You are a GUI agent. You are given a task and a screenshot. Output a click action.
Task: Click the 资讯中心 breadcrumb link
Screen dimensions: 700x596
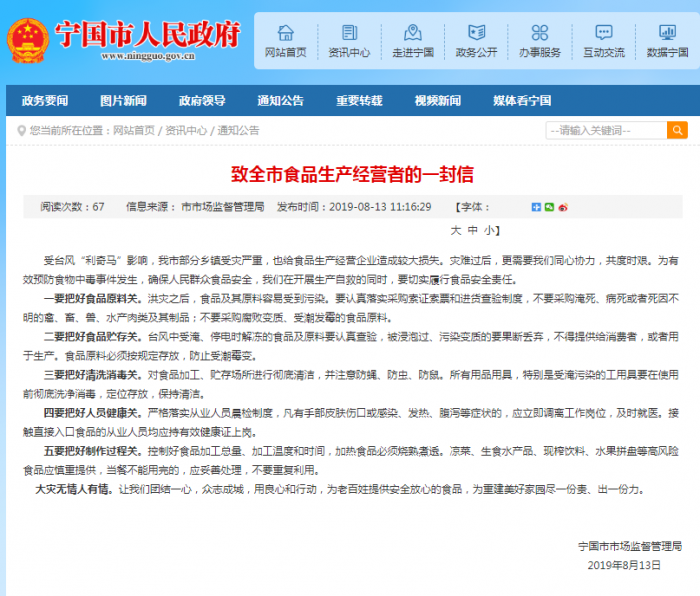(x=186, y=130)
